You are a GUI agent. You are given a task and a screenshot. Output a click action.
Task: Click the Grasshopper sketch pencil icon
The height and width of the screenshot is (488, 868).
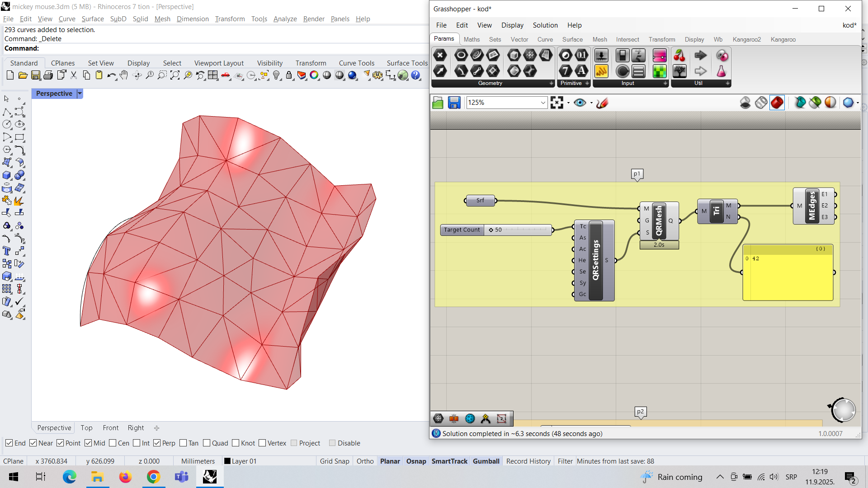602,103
